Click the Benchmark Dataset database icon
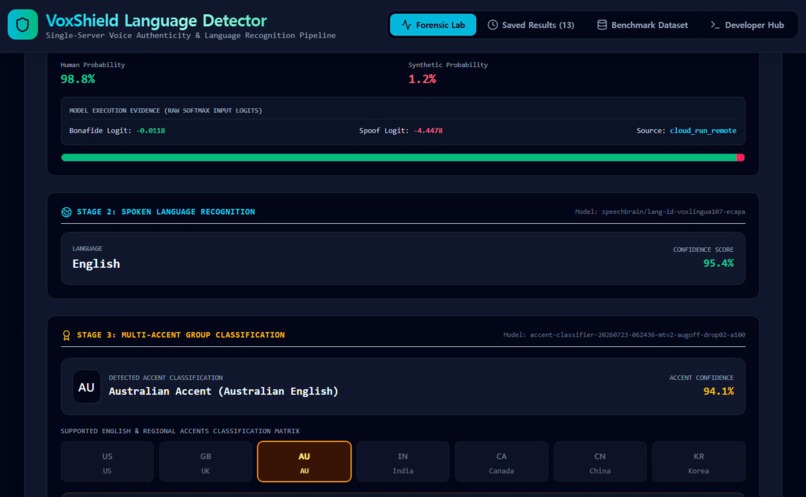 coord(602,25)
